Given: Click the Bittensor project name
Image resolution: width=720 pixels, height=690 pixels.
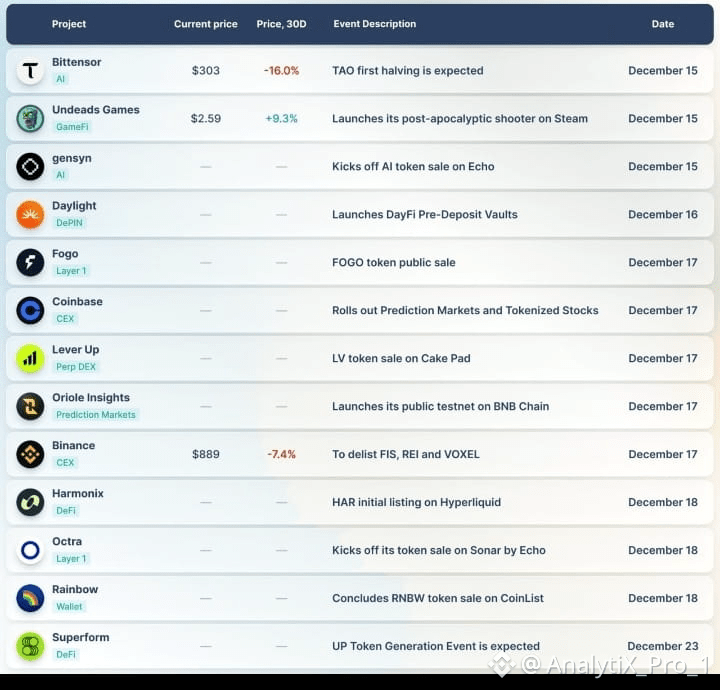Looking at the screenshot, I should pyautogui.click(x=77, y=62).
